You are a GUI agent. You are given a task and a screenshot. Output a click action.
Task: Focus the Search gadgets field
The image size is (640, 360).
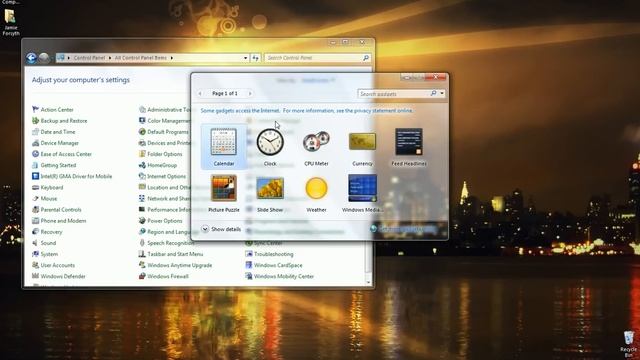(x=393, y=94)
